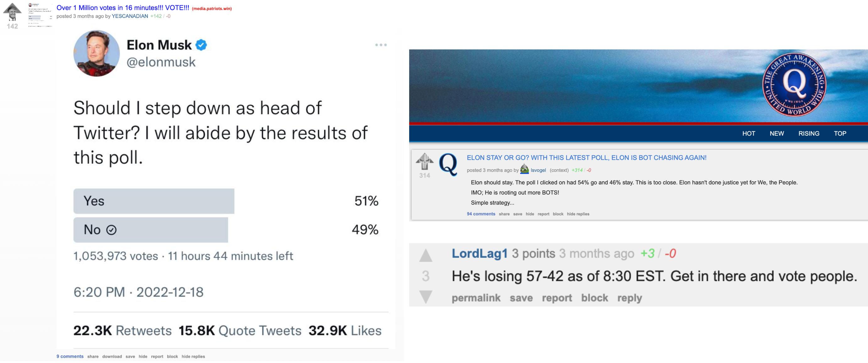Switch to the NEW tab
The width and height of the screenshot is (868, 363).
pyautogui.click(x=777, y=133)
